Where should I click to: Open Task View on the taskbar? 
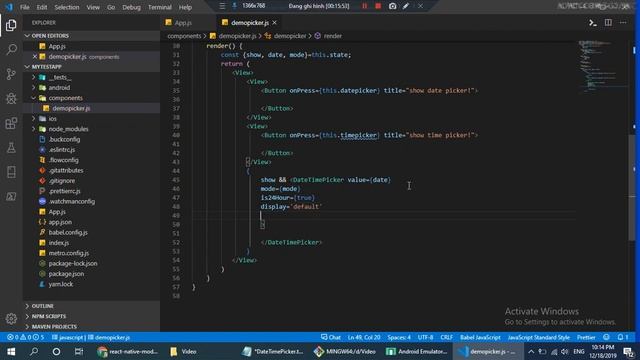click(79, 351)
